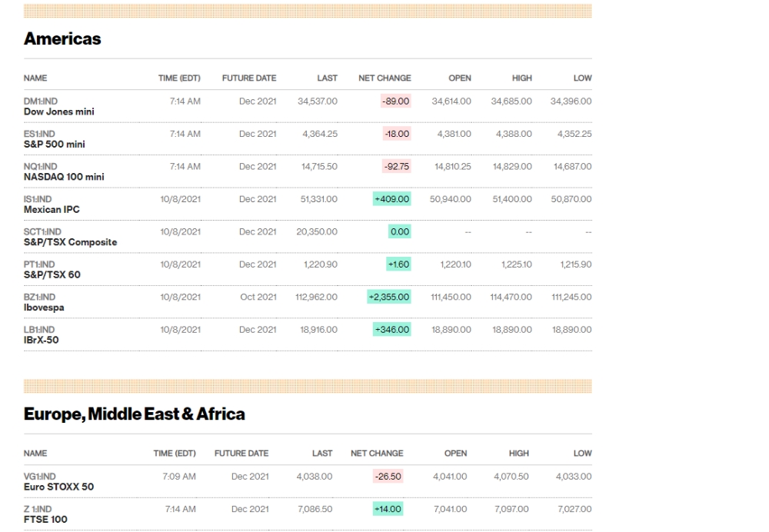Screen dimensions: 769x532
Task: Click the LB1:IND ticker
Action: (39, 330)
